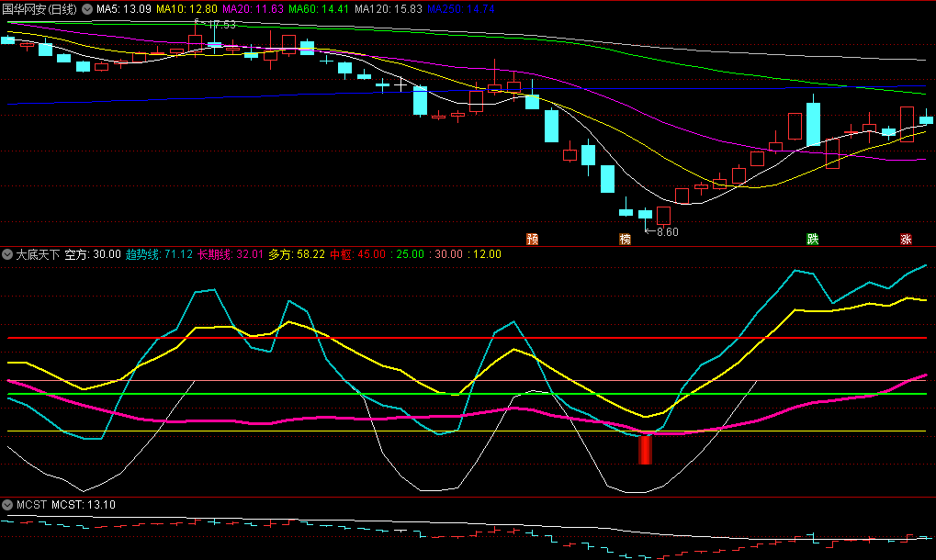Click the cyan 趋势线: 71.12 label
936x560 pixels.
coord(159,254)
